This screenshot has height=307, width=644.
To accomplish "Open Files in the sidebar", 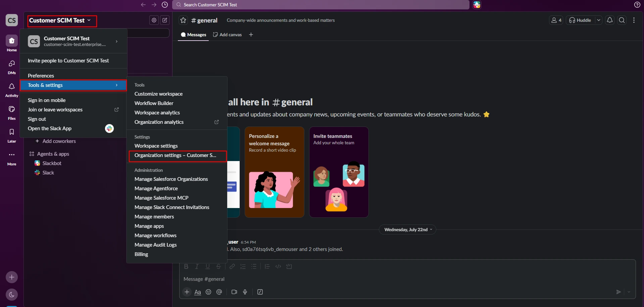I will point(12,112).
